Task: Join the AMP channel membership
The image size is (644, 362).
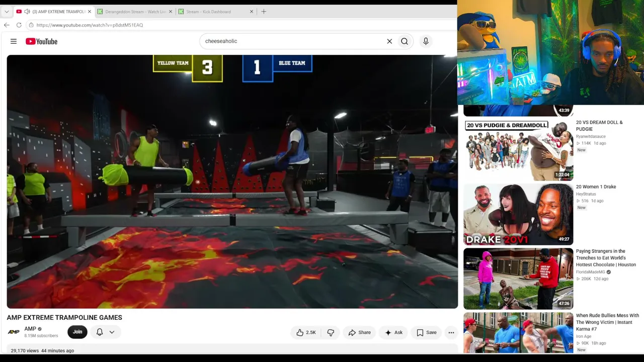Action: [x=77, y=332]
